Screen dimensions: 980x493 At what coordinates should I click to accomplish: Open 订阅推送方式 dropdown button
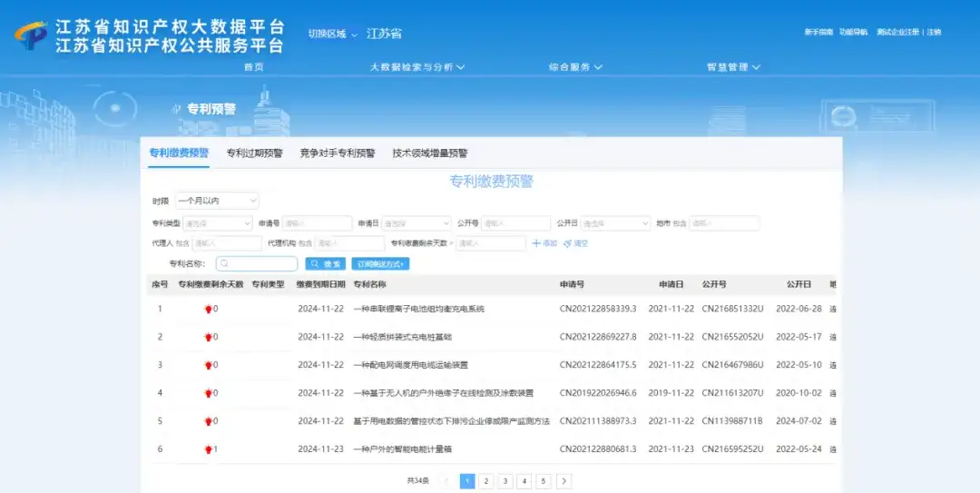click(x=380, y=264)
